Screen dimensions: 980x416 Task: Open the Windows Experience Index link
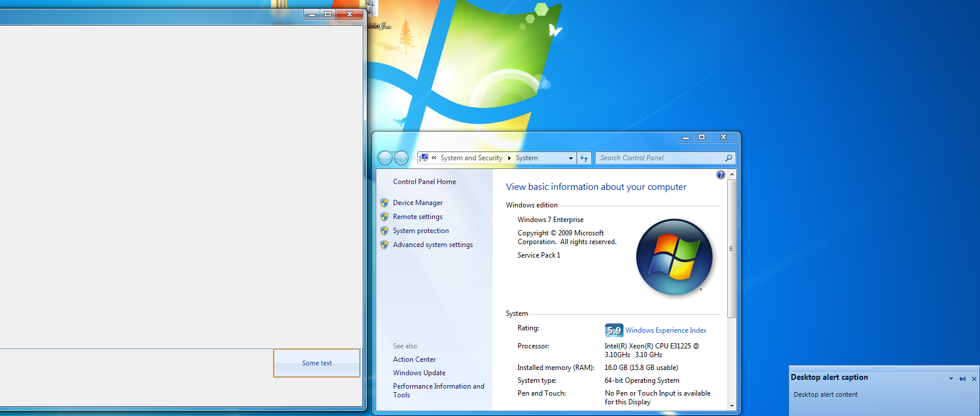(666, 330)
